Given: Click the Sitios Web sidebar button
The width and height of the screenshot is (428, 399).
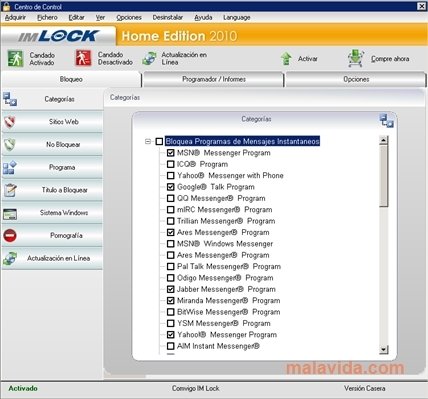Looking at the screenshot, I should click(52, 122).
